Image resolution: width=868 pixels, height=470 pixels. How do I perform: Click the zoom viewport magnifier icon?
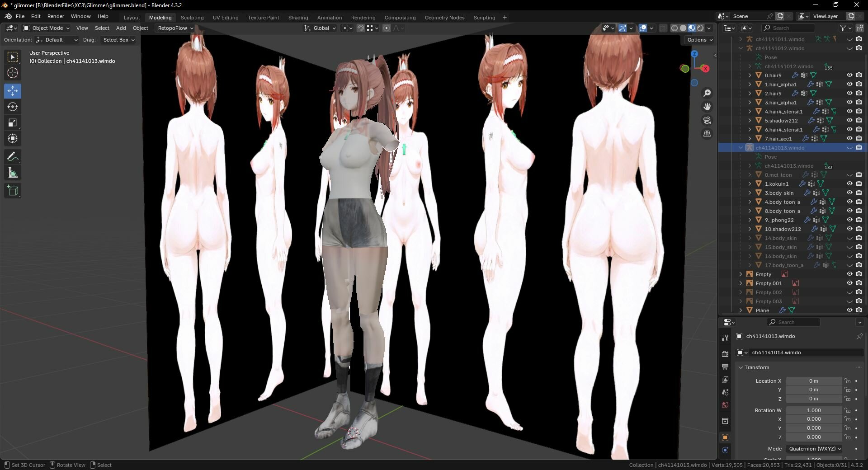point(707,93)
